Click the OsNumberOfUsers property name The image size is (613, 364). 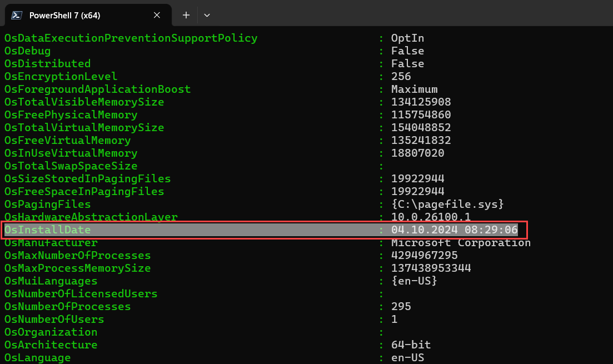point(54,320)
